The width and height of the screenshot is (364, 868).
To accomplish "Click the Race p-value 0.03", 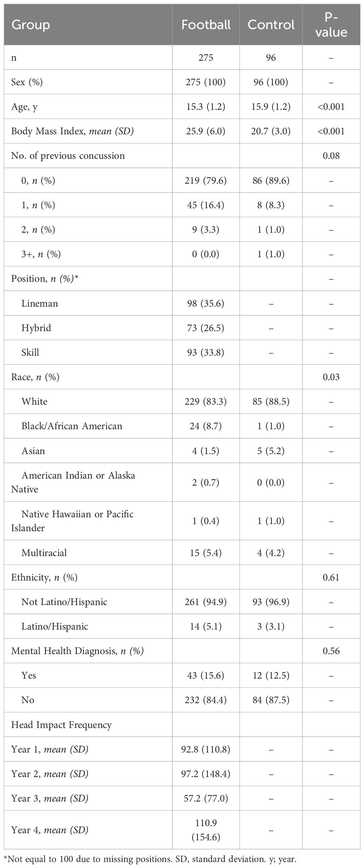I will point(331,377).
